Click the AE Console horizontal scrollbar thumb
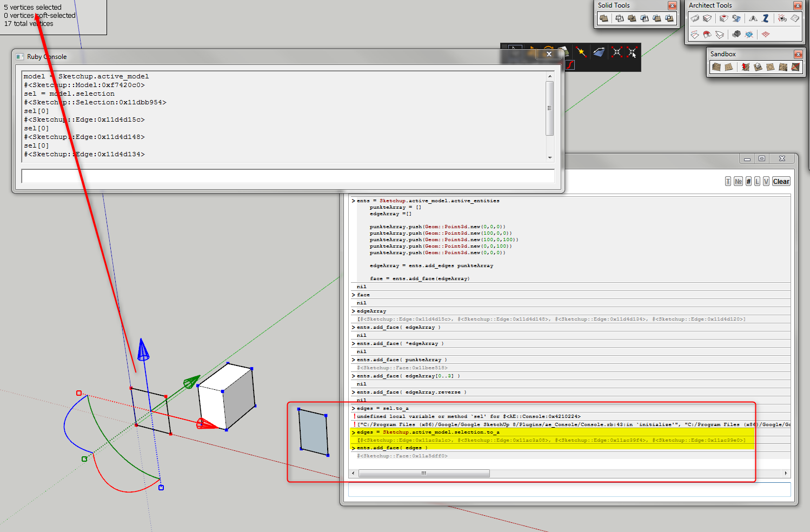Image resolution: width=810 pixels, height=532 pixels. pyautogui.click(x=424, y=473)
